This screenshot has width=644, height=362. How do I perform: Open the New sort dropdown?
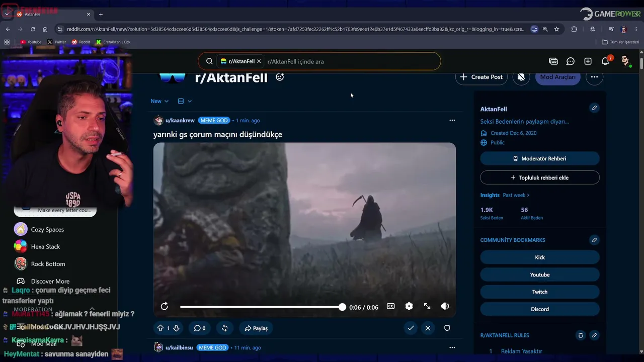click(x=159, y=101)
